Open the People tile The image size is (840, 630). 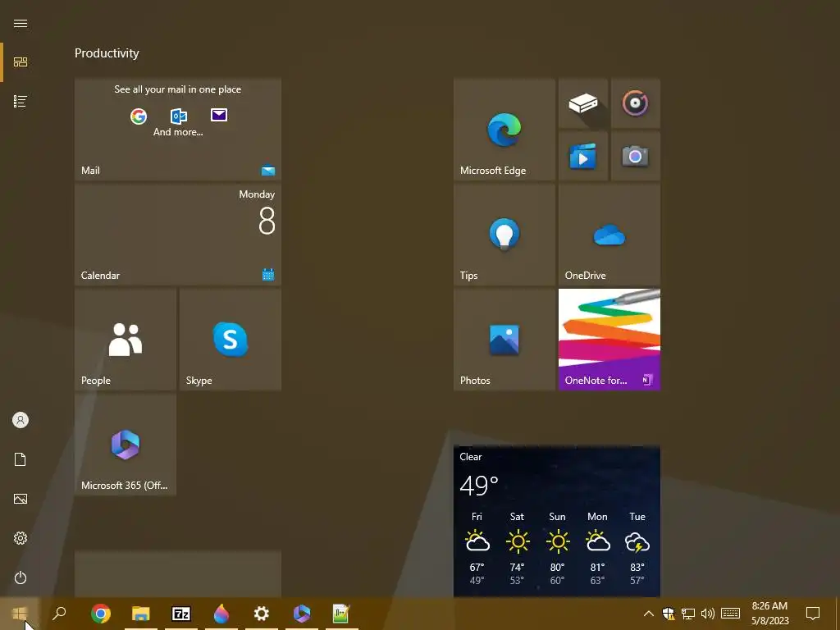pyautogui.click(x=126, y=340)
